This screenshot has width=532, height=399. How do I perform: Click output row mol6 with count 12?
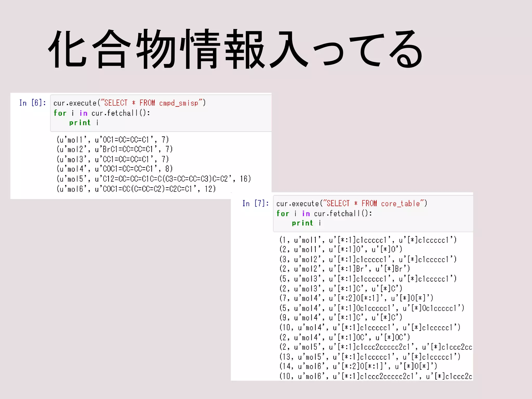click(136, 189)
